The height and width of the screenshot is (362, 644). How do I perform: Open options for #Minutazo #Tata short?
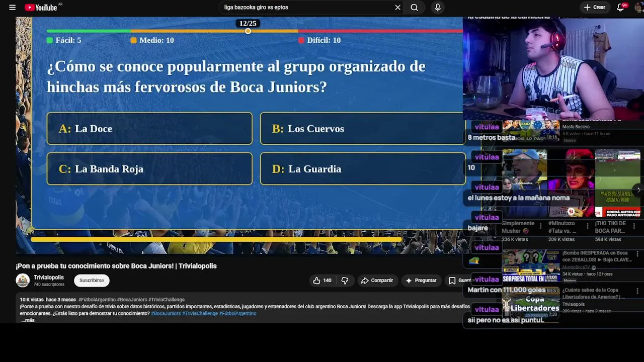tap(587, 226)
